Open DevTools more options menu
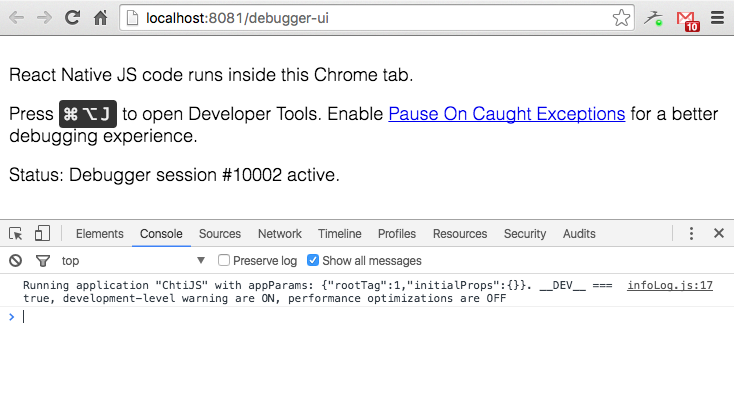The image size is (734, 420). (x=691, y=233)
